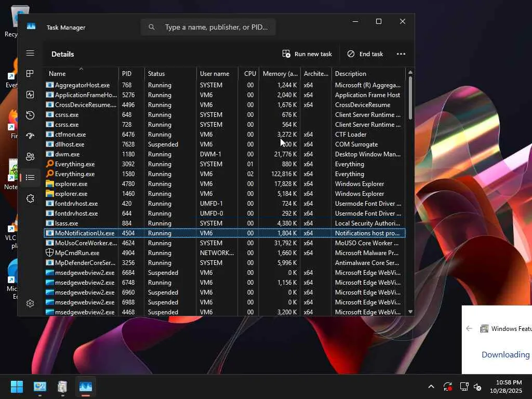The width and height of the screenshot is (532, 399).
Task: Select csrss.exe with PID 648
Action: click(224, 115)
